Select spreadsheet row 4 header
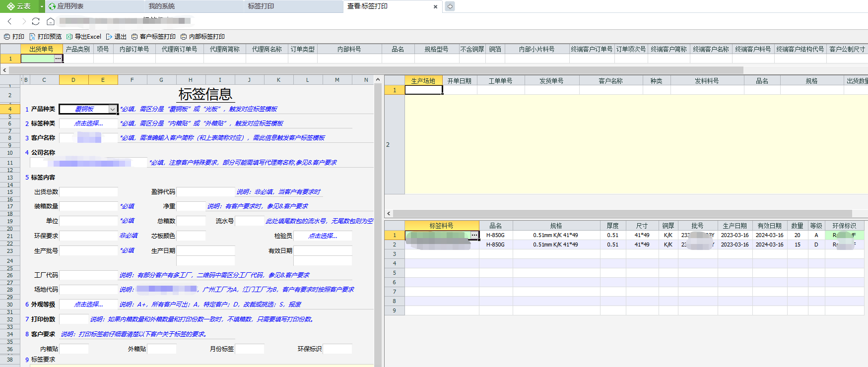This screenshot has width=868, height=367. click(10, 109)
